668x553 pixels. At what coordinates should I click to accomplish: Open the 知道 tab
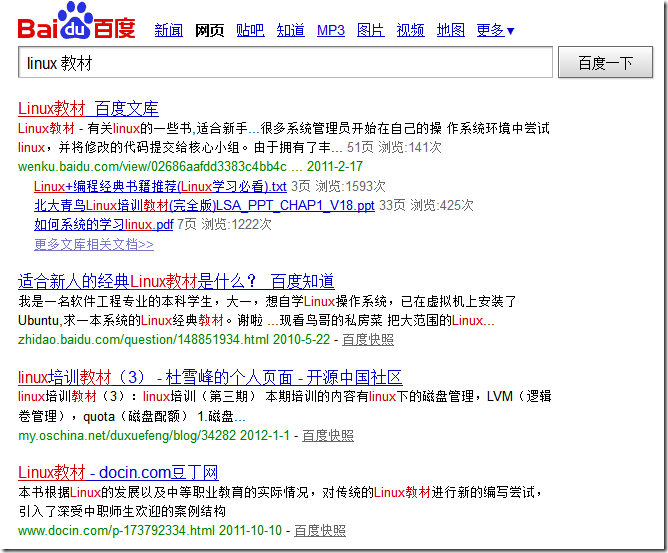click(291, 30)
